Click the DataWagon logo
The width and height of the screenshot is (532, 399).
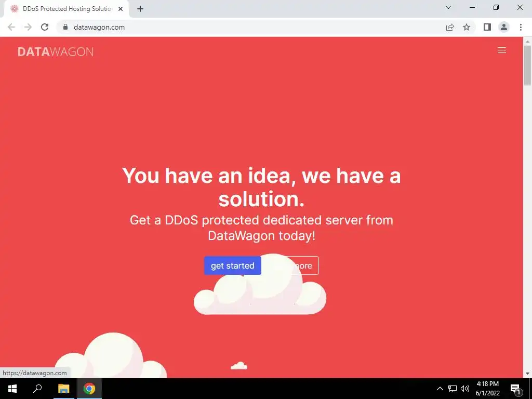(56, 52)
